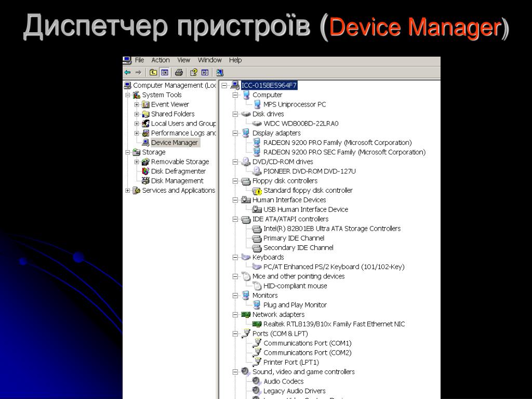Click the Disk Defragmenter icon

145,171
